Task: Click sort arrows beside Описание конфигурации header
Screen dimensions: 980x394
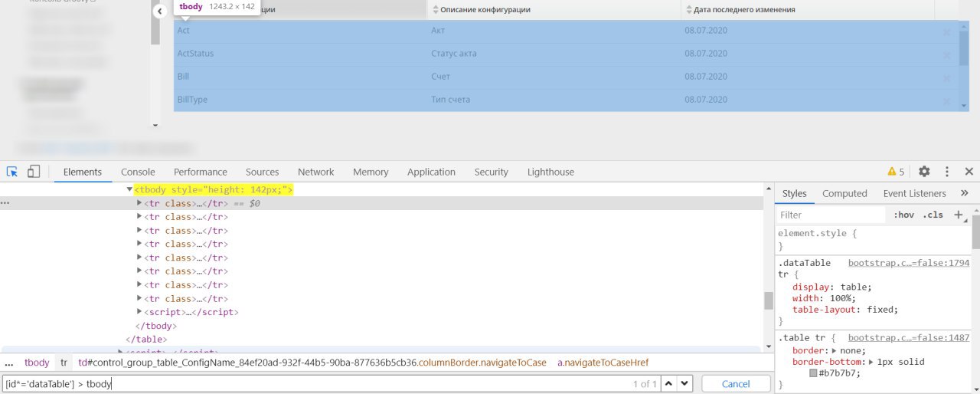Action: pos(436,10)
